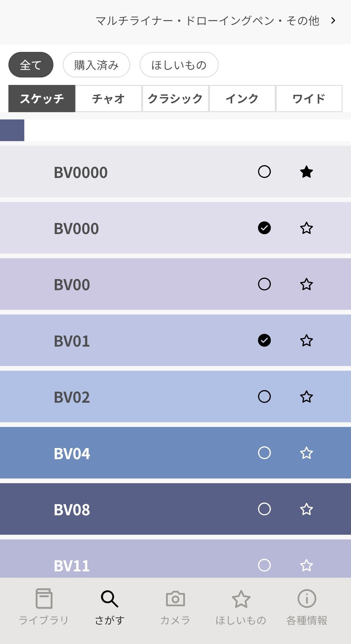The image size is (351, 644).
Task: Open the ほしいもの wishlist star in bottom bar
Action: (241, 599)
